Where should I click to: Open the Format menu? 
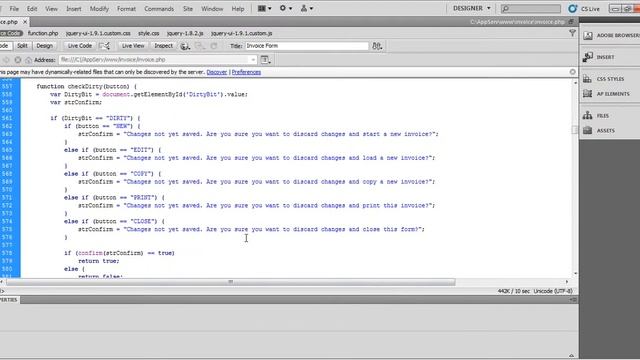click(x=127, y=9)
